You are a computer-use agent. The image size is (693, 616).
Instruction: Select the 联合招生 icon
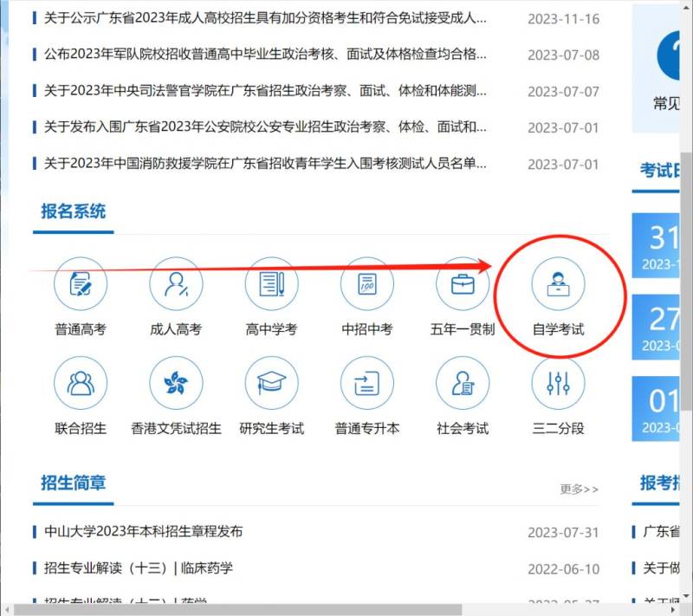coord(81,383)
